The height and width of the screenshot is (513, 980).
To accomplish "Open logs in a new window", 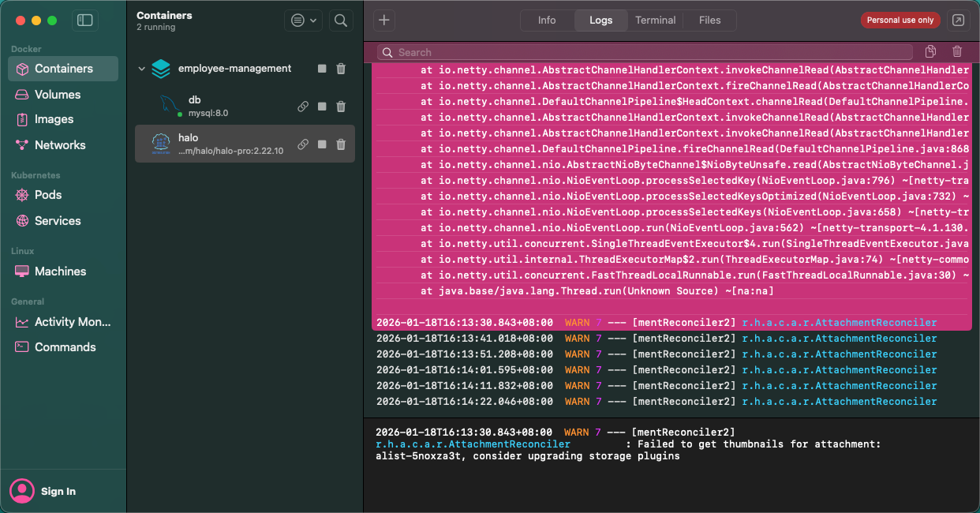I will 959,21.
